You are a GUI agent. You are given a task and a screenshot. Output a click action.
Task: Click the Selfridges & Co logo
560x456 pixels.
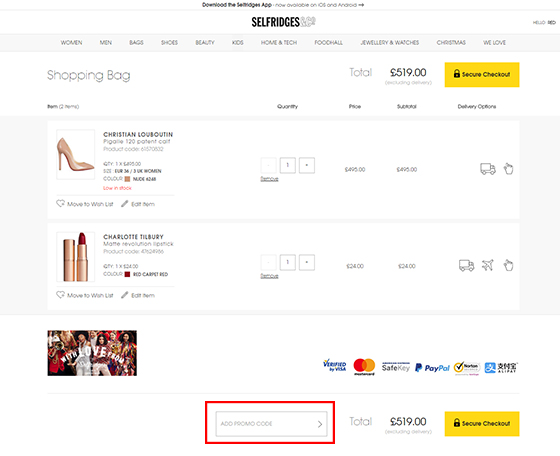[x=283, y=22]
